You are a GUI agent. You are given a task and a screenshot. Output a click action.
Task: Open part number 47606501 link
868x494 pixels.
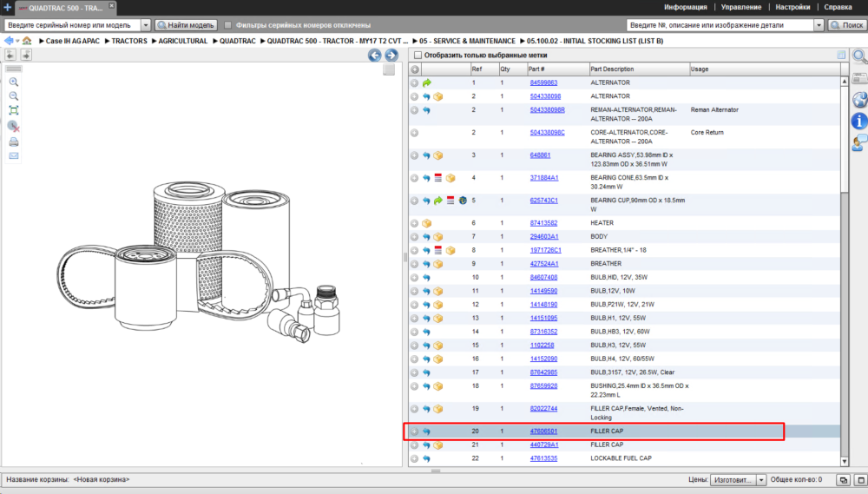tap(543, 431)
